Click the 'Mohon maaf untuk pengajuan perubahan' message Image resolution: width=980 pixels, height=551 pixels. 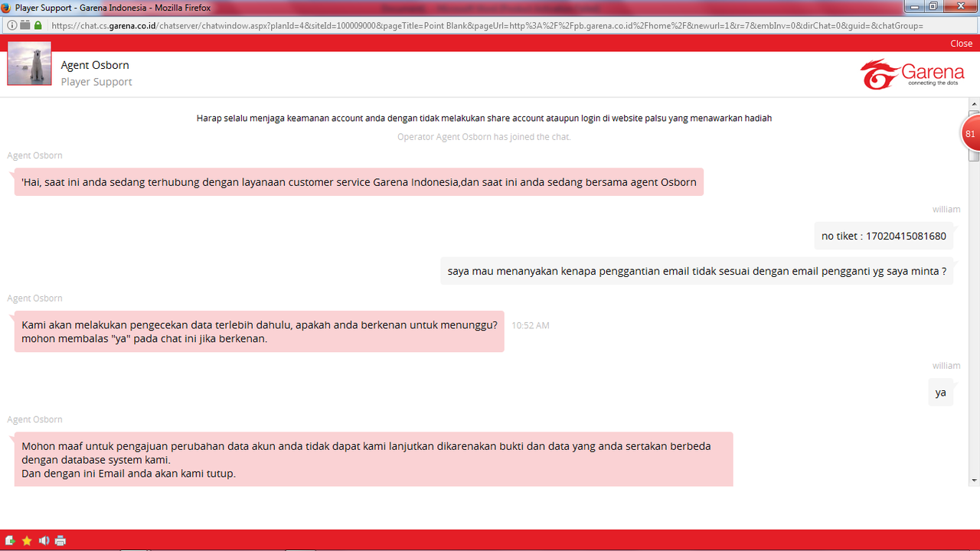373,459
